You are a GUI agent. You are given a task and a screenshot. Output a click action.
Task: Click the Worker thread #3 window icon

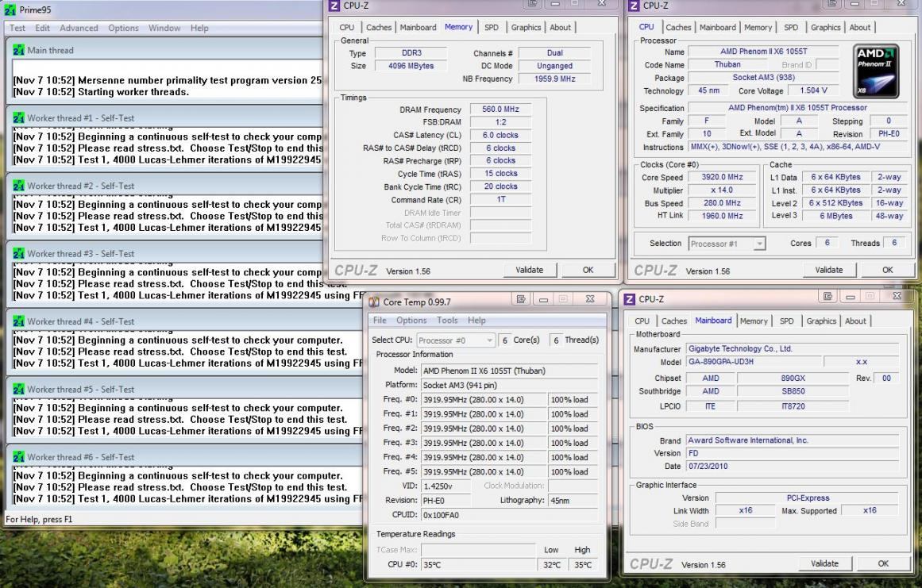tap(19, 253)
